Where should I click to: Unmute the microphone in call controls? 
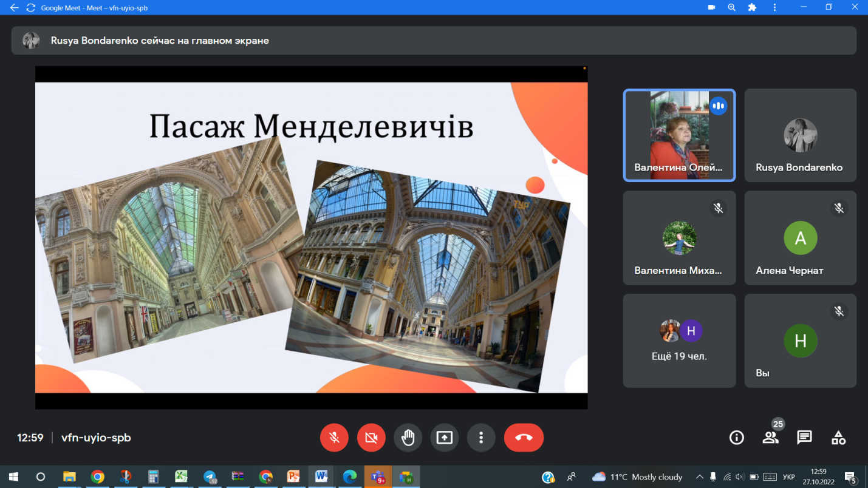click(334, 438)
